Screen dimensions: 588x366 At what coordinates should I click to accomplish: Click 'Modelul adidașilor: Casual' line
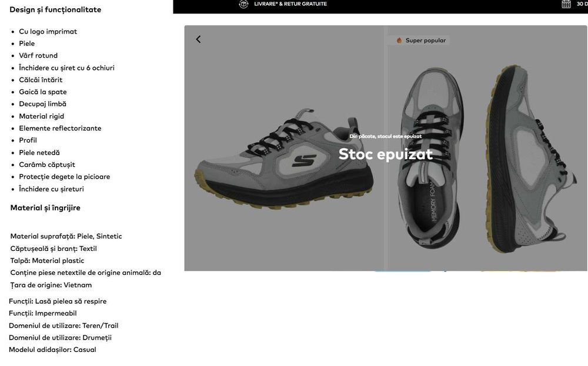(x=52, y=350)
